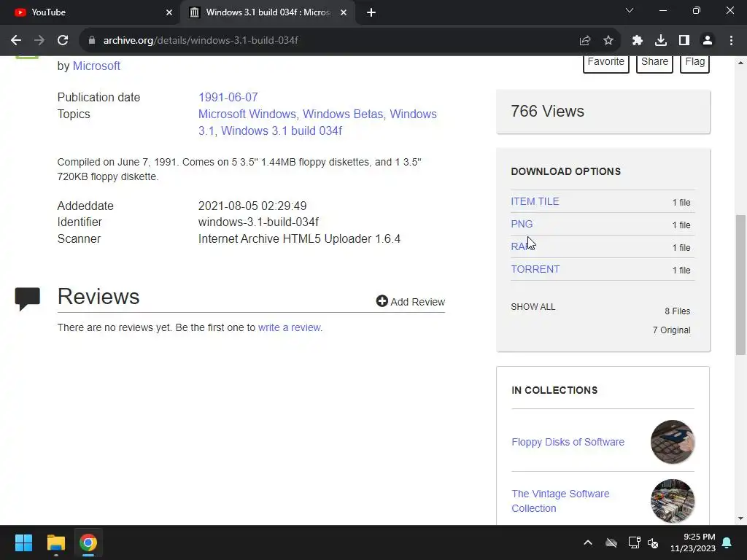Screen dimensions: 747x560
Task: Download the ITEM TILE file
Action: pyautogui.click(x=535, y=201)
